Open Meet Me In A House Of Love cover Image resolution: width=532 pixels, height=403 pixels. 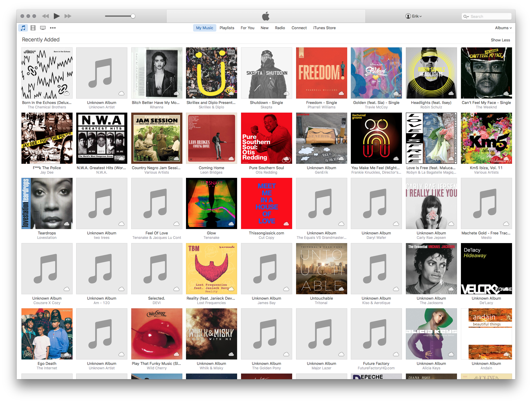coord(267,203)
